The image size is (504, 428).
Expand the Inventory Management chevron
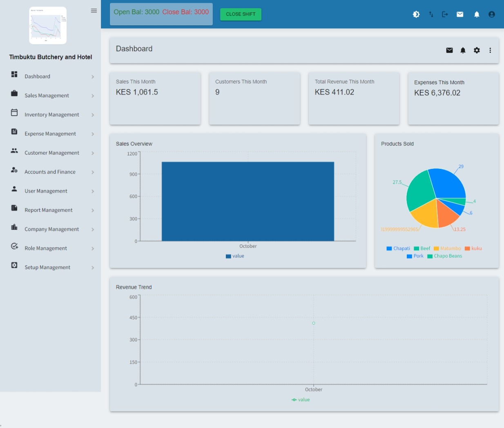[93, 115]
